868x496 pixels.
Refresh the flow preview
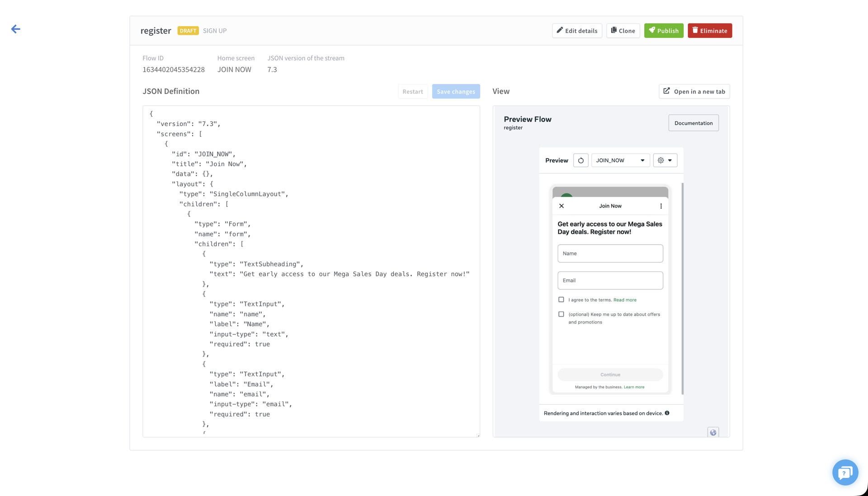581,160
